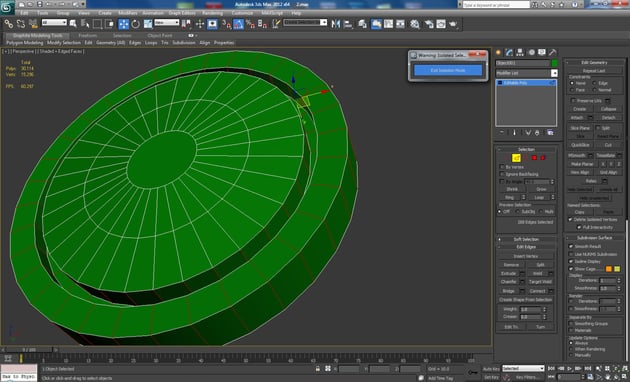Collapse the Edit Geometry rollout
Screen dimensions: 630x382
(594, 62)
